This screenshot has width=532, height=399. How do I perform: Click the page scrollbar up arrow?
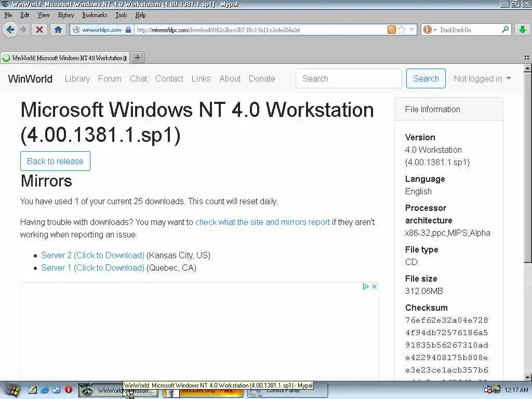(x=527, y=68)
